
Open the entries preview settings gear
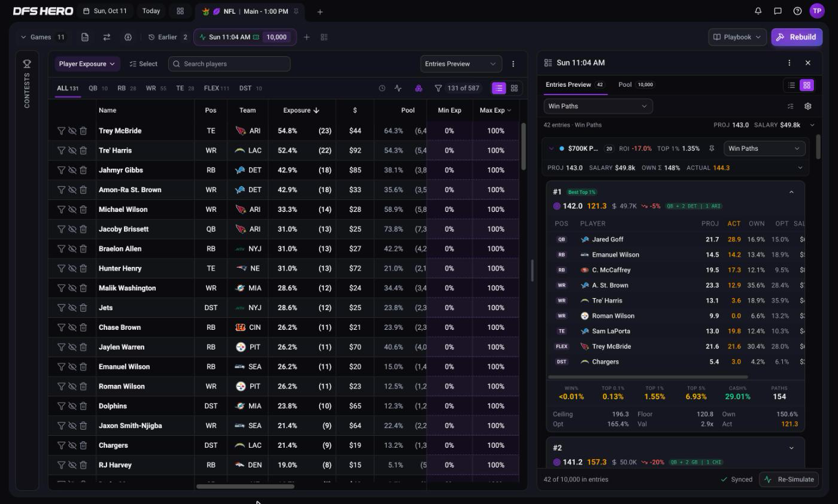(x=807, y=106)
